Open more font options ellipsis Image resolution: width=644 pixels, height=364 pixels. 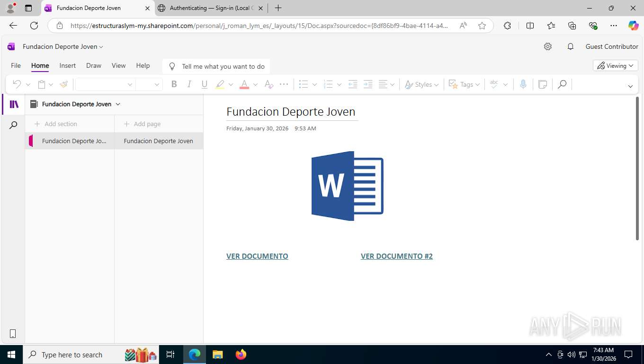tap(284, 84)
